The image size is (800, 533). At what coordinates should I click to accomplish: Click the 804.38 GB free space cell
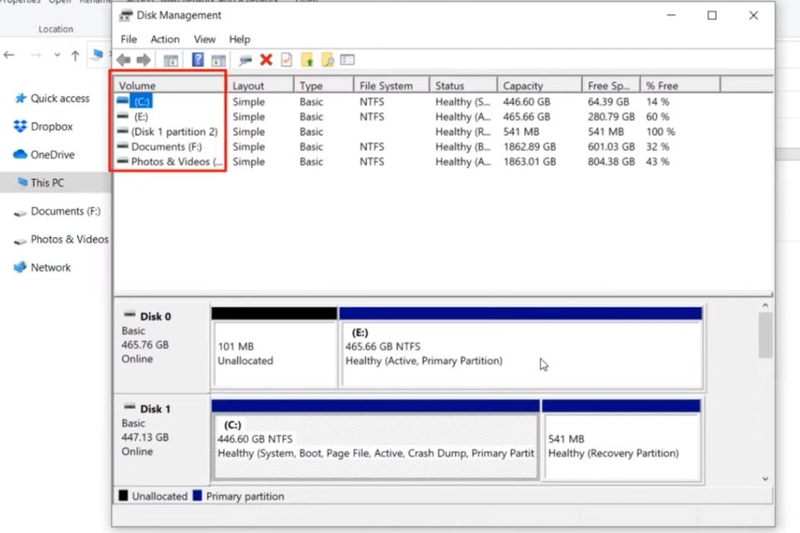[x=611, y=162]
